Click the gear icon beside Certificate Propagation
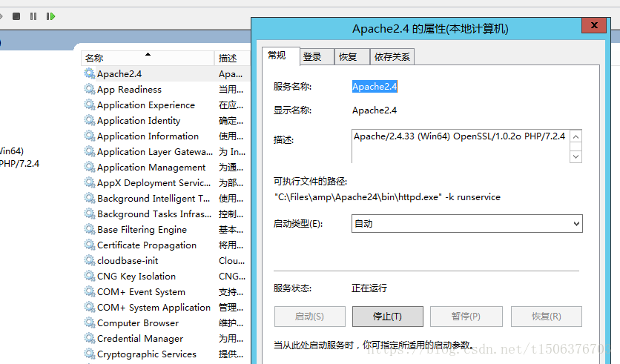Image resolution: width=620 pixels, height=364 pixels. click(x=89, y=245)
